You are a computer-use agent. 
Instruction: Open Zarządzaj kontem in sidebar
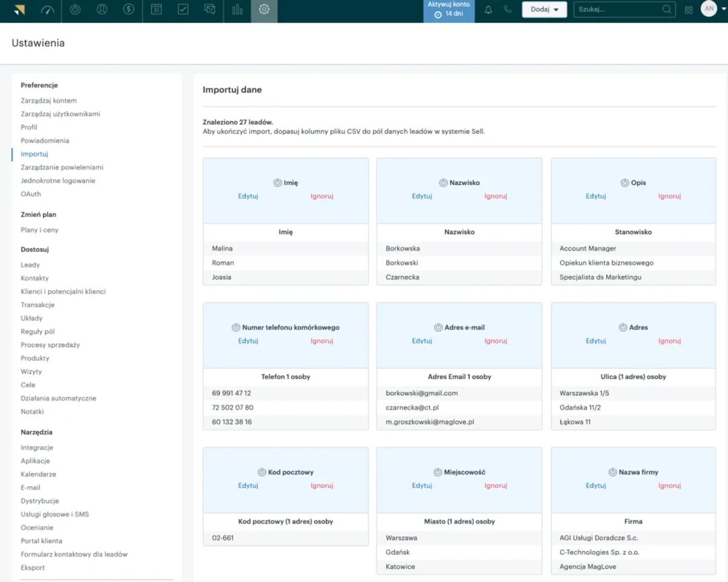click(49, 101)
